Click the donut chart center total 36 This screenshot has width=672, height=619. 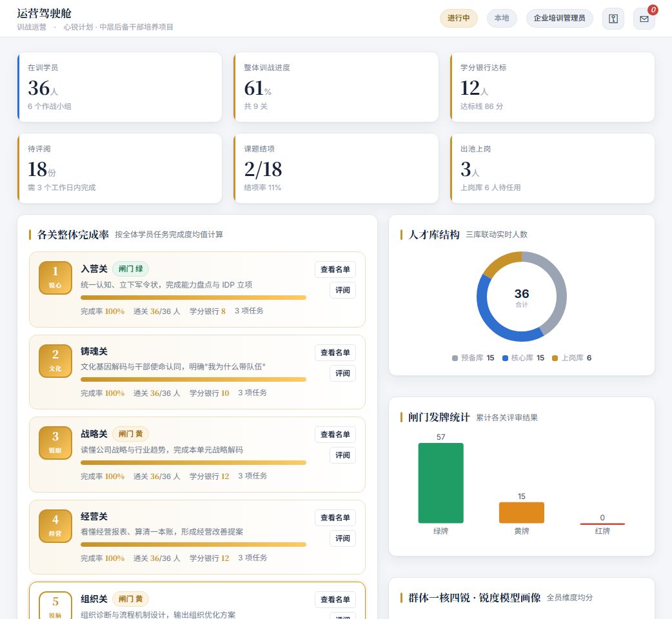tap(522, 294)
